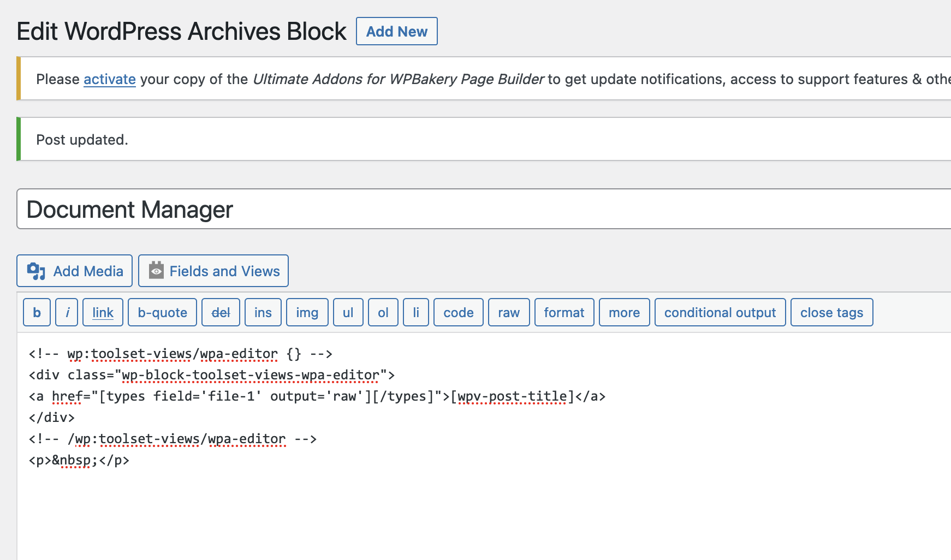951x560 pixels.
Task: Click the Document Manager title field
Action: click(x=484, y=209)
